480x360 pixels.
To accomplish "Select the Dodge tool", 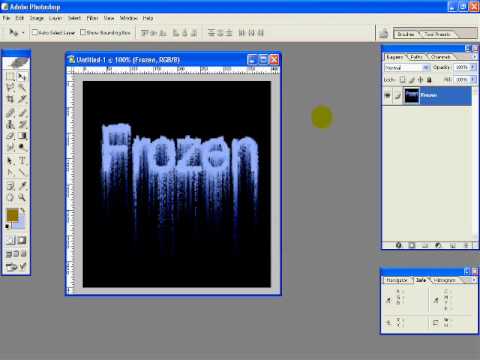I will point(22,147).
